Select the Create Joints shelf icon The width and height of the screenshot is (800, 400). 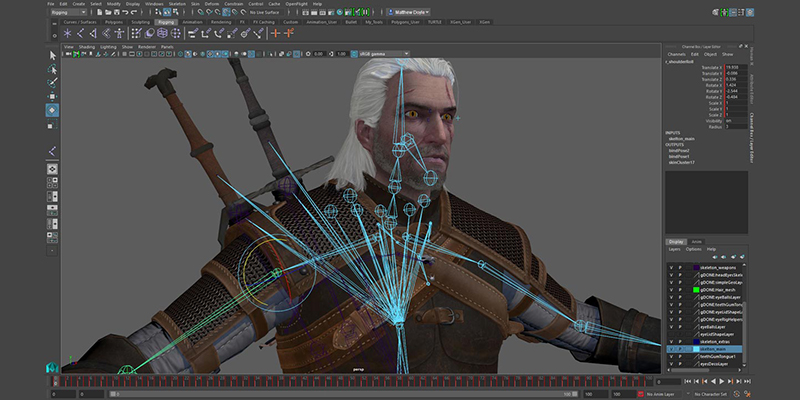(x=80, y=34)
